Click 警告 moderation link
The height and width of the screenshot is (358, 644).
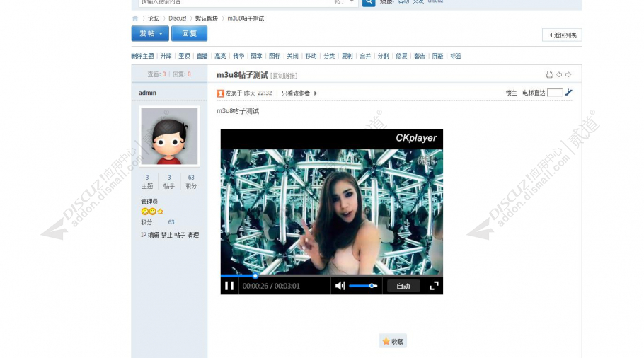420,56
